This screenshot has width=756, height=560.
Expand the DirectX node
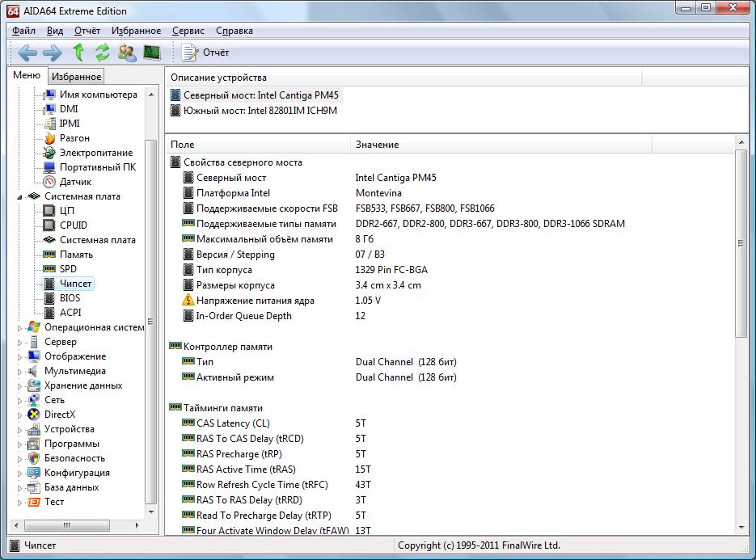tap(19, 415)
